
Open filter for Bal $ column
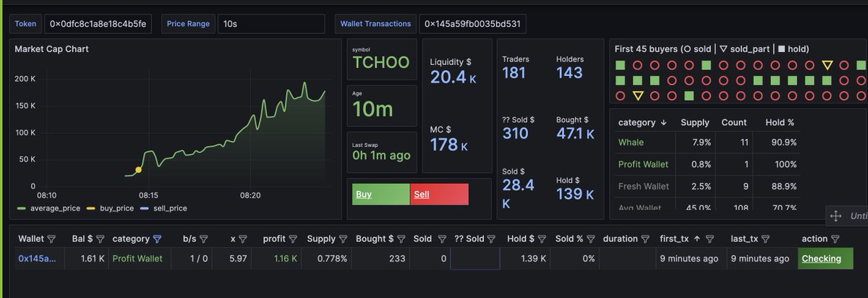click(x=100, y=239)
